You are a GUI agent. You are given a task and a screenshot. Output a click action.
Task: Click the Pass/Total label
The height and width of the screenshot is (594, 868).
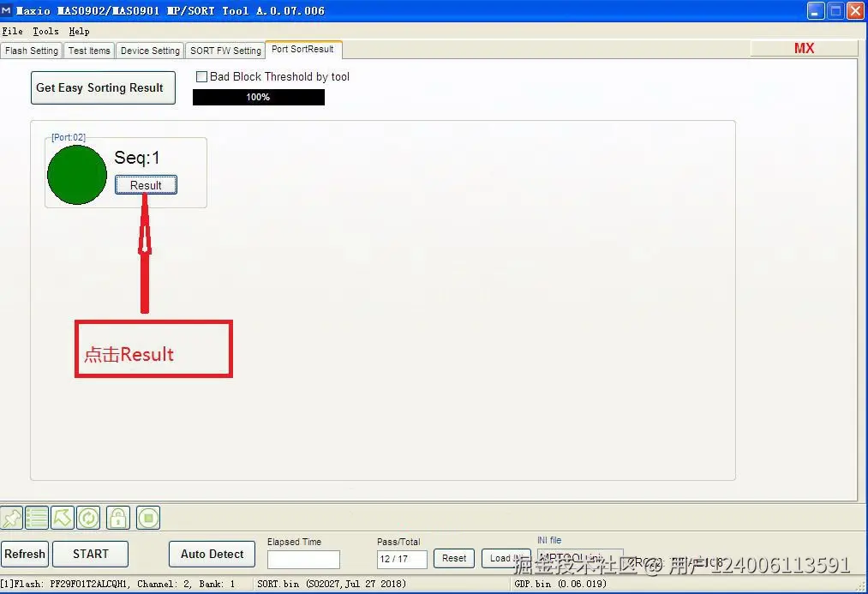click(x=398, y=542)
